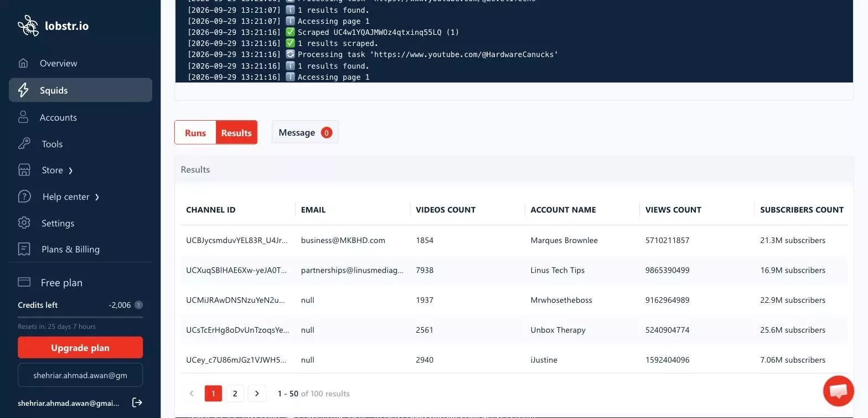
Task: Click the CHANNEL ID column header
Action: [x=211, y=210]
